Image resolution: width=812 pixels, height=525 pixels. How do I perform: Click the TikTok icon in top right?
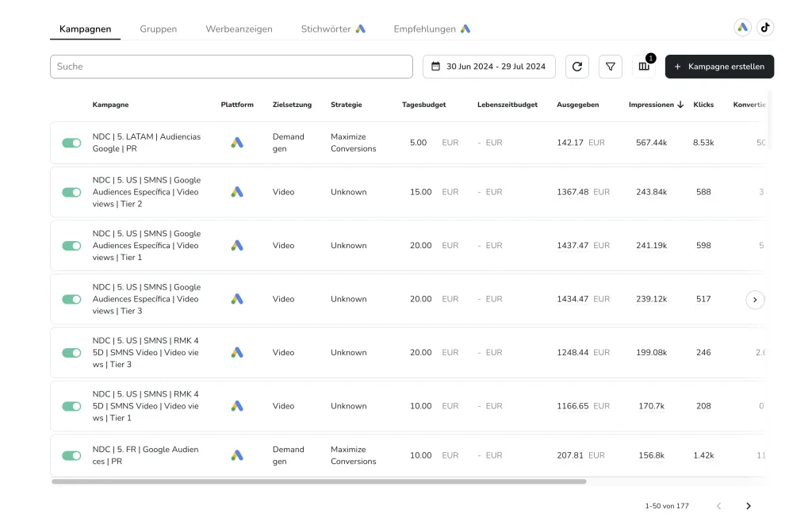(764, 27)
